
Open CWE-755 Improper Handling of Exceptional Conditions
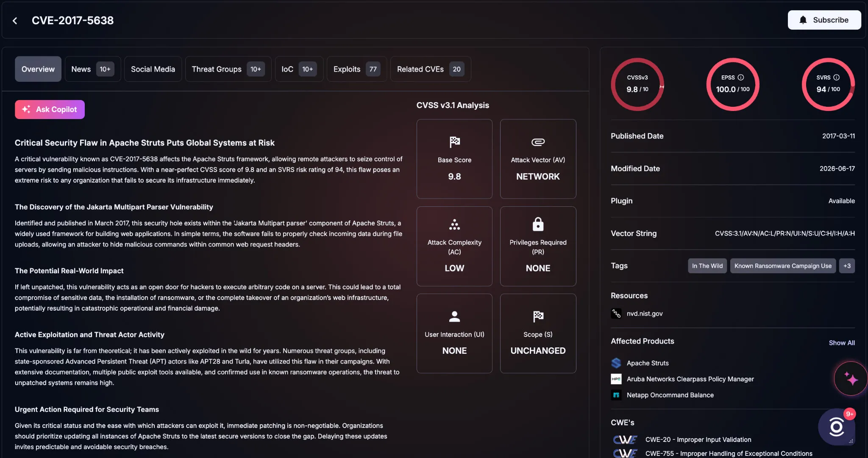[729, 454]
